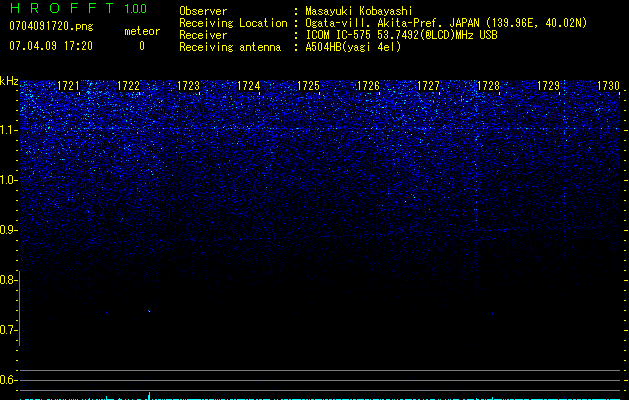Click the 'Receiver' field label
The height and width of the screenshot is (400, 629).
coord(203,35)
